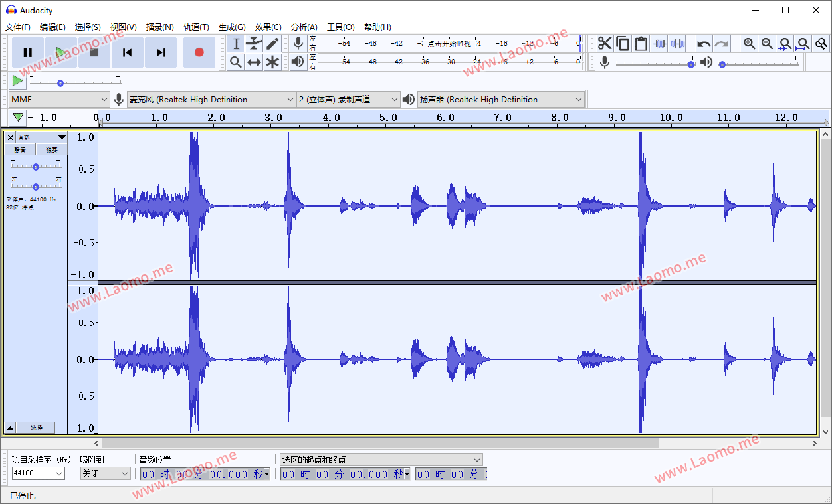Click the playback meter speaker icon
Image resolution: width=832 pixels, height=504 pixels.
[298, 62]
